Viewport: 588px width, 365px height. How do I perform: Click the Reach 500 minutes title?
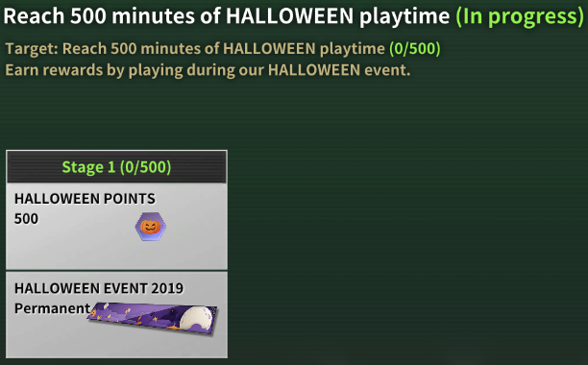[x=227, y=16]
